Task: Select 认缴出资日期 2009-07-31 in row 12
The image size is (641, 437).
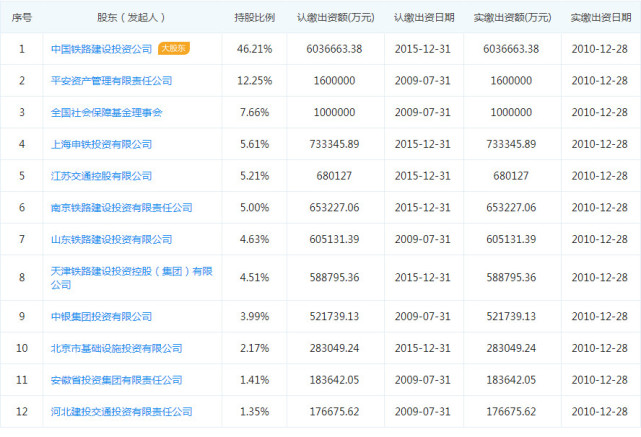Action: click(x=423, y=412)
